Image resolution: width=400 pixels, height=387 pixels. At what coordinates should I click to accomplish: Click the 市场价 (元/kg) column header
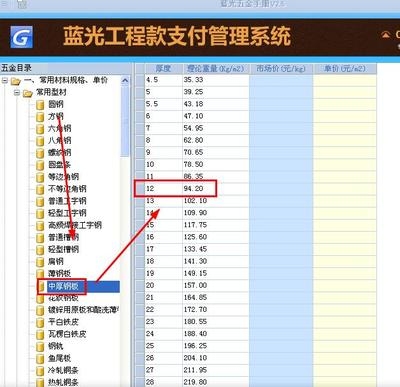click(281, 69)
